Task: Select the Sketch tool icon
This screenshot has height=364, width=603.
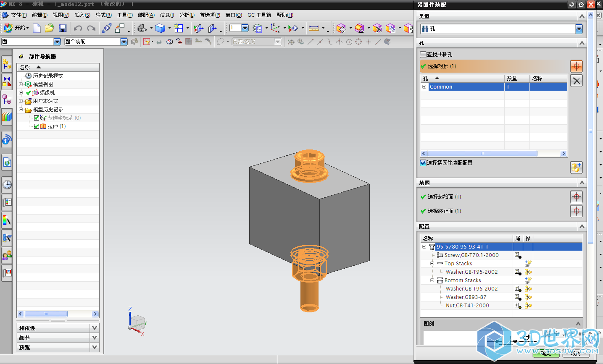Action: pyautogui.click(x=142, y=28)
